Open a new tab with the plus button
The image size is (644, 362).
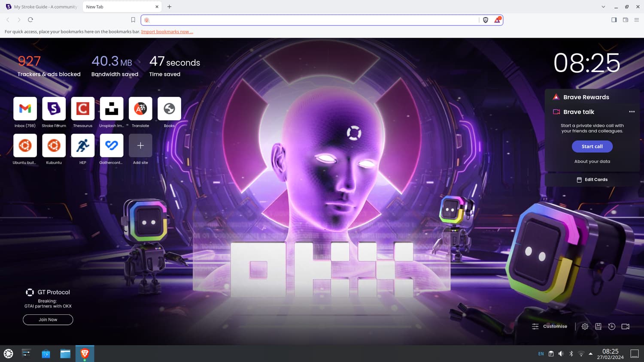click(x=170, y=7)
